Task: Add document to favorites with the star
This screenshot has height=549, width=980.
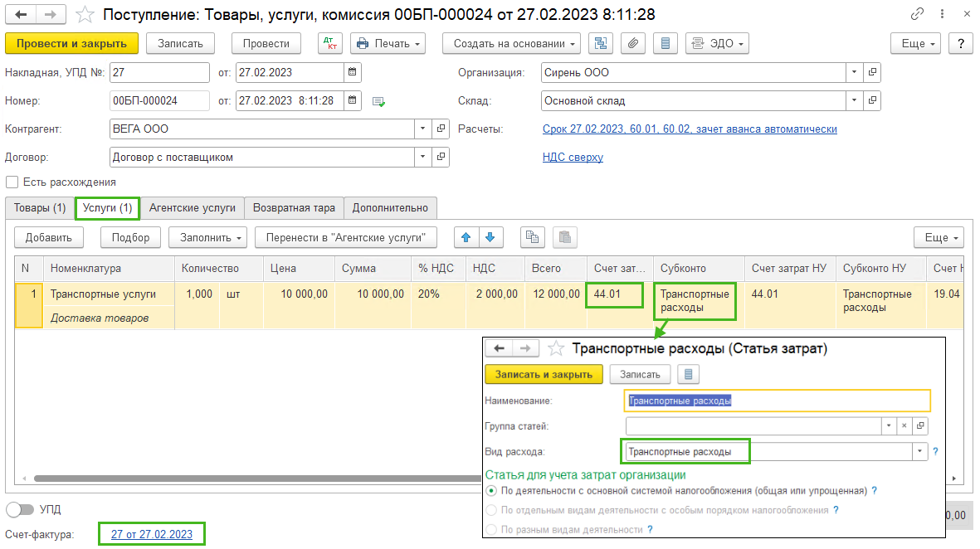Action: point(85,14)
